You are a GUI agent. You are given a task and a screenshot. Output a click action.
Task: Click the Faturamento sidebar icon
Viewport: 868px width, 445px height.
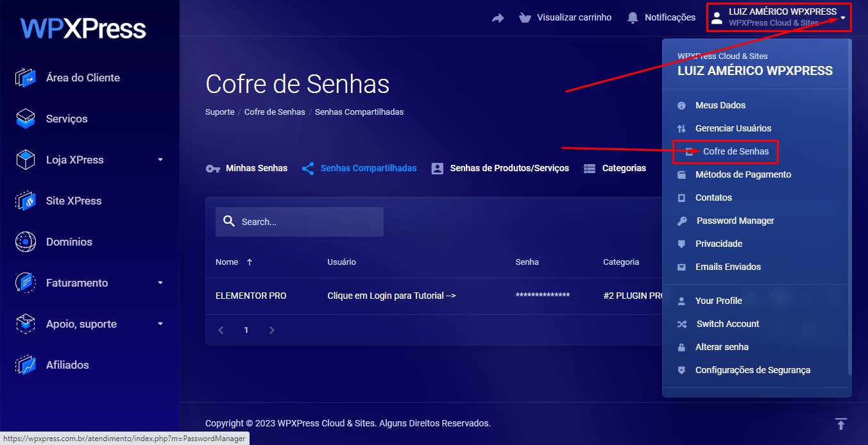click(x=25, y=283)
